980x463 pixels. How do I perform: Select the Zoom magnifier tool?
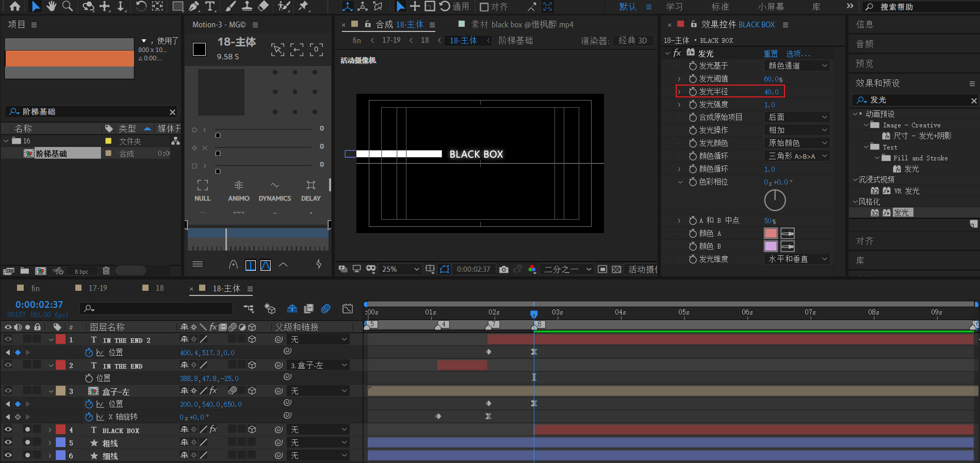coord(67,7)
